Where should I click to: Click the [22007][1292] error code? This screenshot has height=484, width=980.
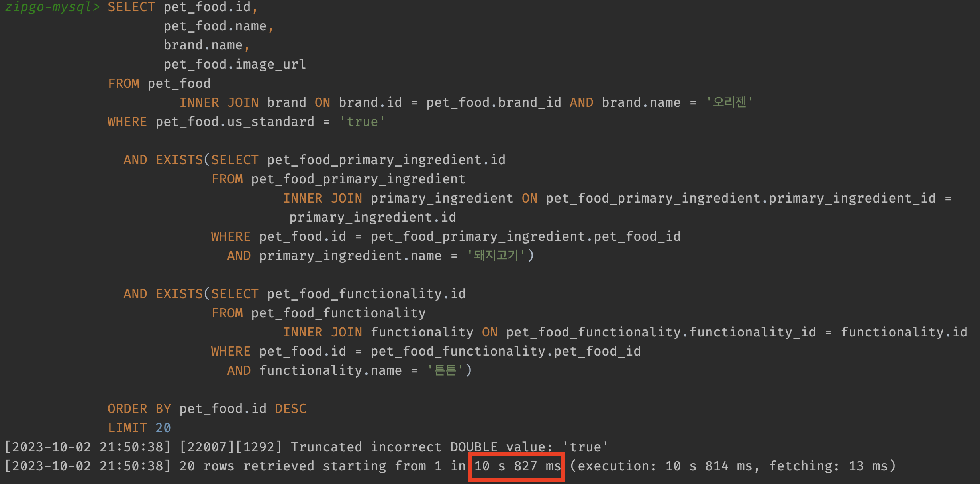(231, 447)
